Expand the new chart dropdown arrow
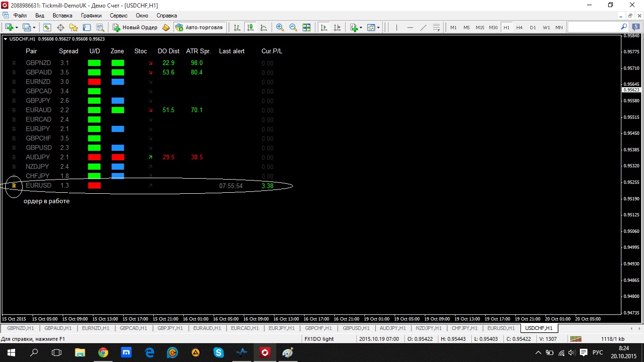 point(17,27)
